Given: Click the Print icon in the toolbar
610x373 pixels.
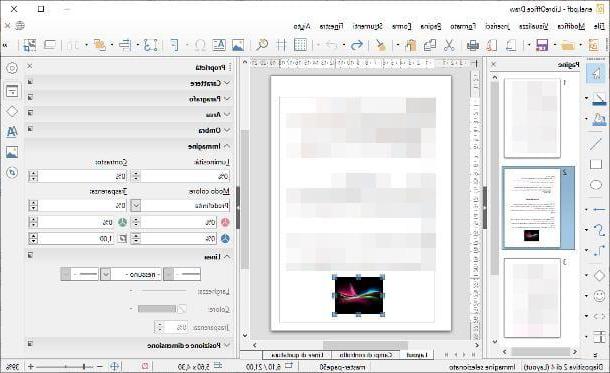Looking at the screenshot, I should (473, 45).
